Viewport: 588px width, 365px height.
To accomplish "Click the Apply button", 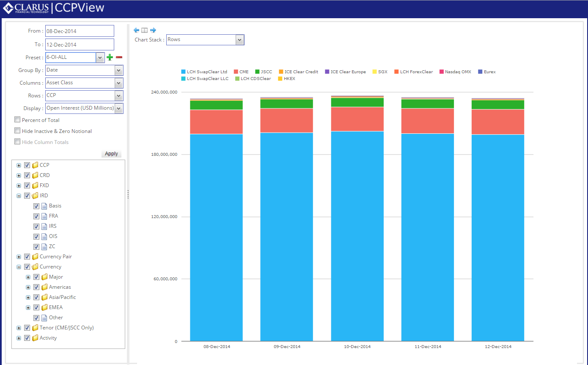I will tap(111, 154).
